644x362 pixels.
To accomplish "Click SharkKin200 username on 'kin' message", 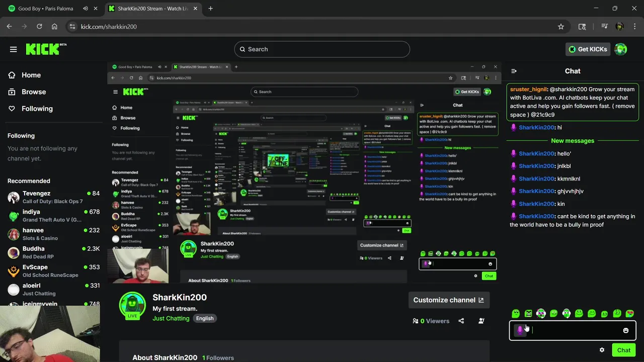I will pyautogui.click(x=537, y=204).
